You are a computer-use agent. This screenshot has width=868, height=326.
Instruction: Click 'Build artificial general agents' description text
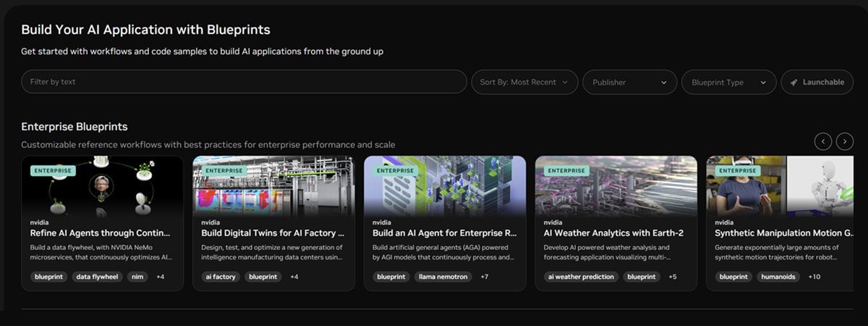(443, 252)
